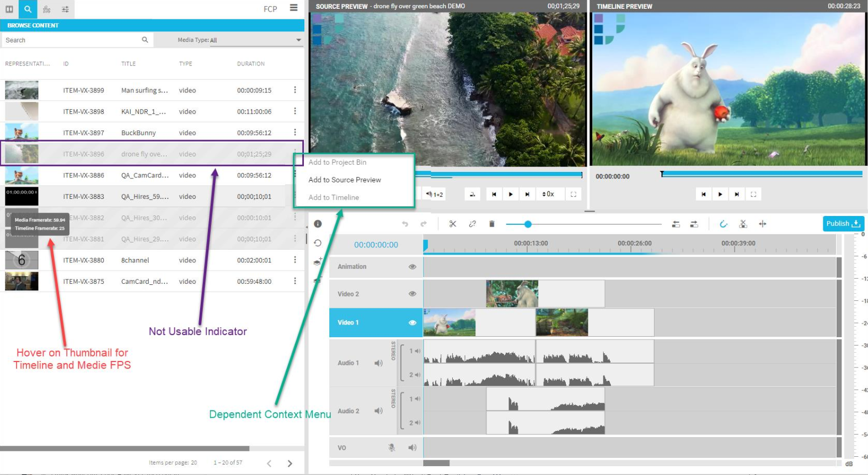
Task: Play the source preview
Action: [511, 194]
